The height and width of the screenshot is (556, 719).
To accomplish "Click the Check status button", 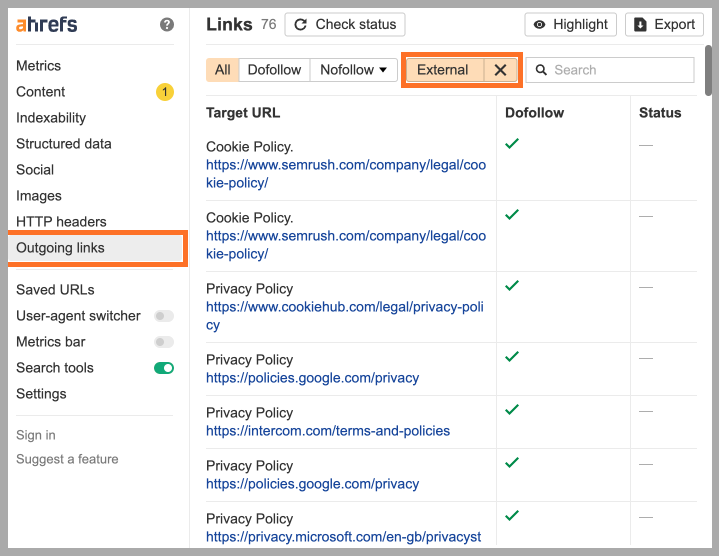I will click(345, 24).
